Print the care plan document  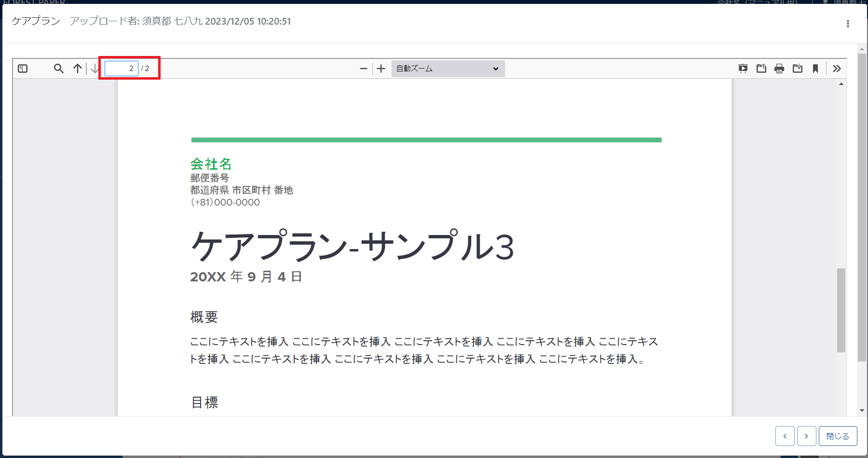[x=779, y=69]
